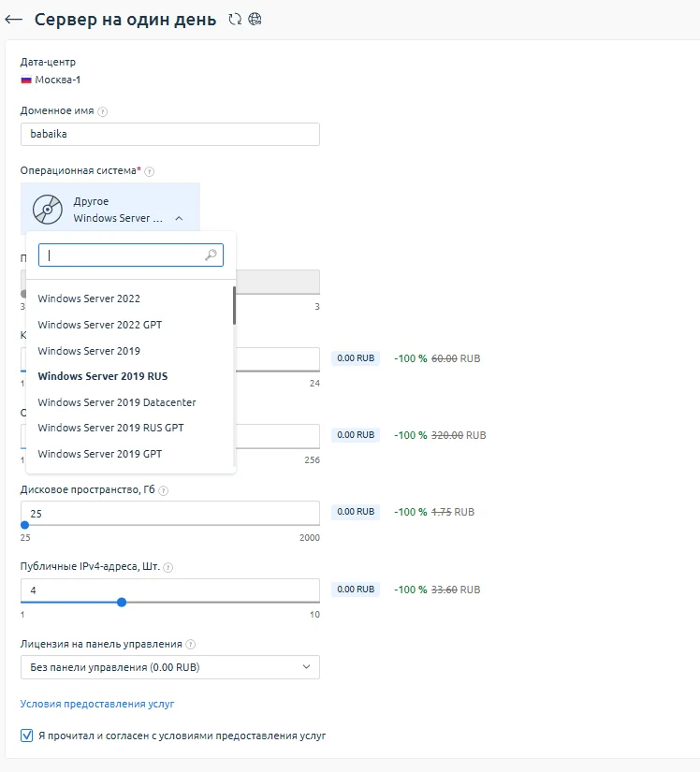
Task: Click magnifier icon in OS search box
Action: [211, 255]
